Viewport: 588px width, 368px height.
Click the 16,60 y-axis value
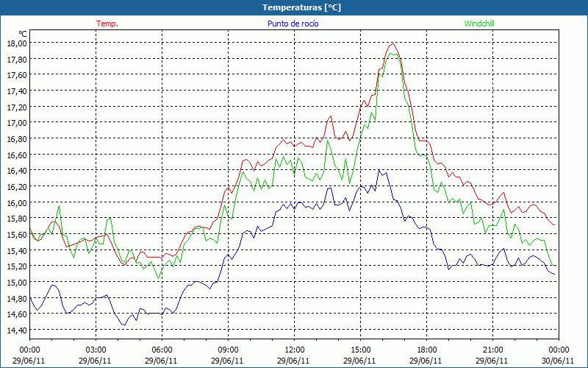pos(17,155)
